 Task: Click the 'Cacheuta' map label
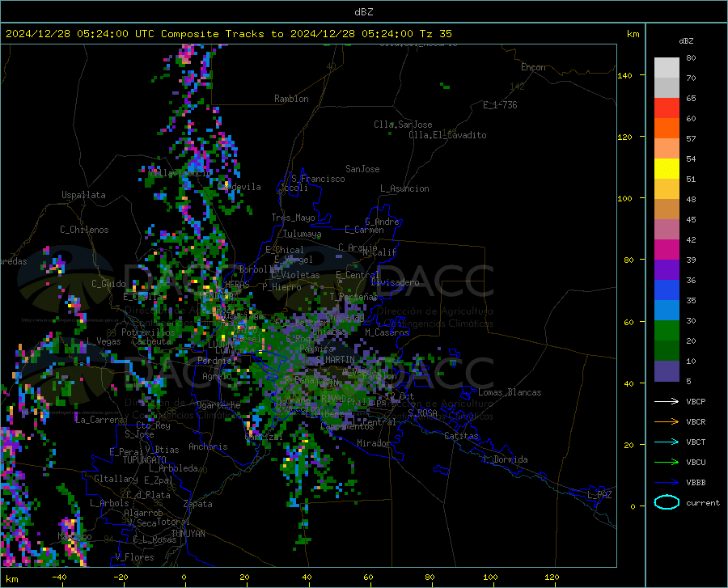(x=151, y=341)
